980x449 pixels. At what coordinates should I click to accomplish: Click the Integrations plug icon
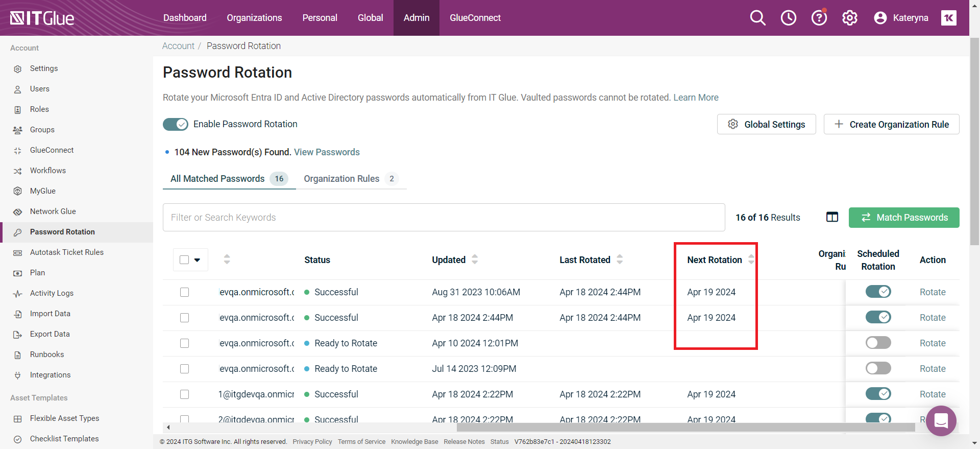(18, 375)
